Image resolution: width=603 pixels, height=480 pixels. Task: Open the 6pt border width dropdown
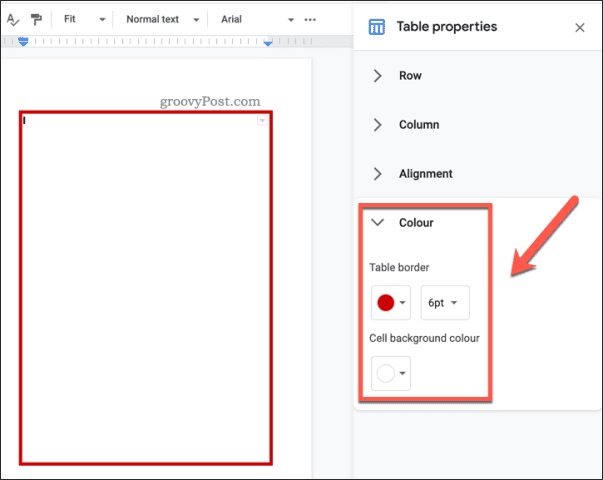click(445, 303)
